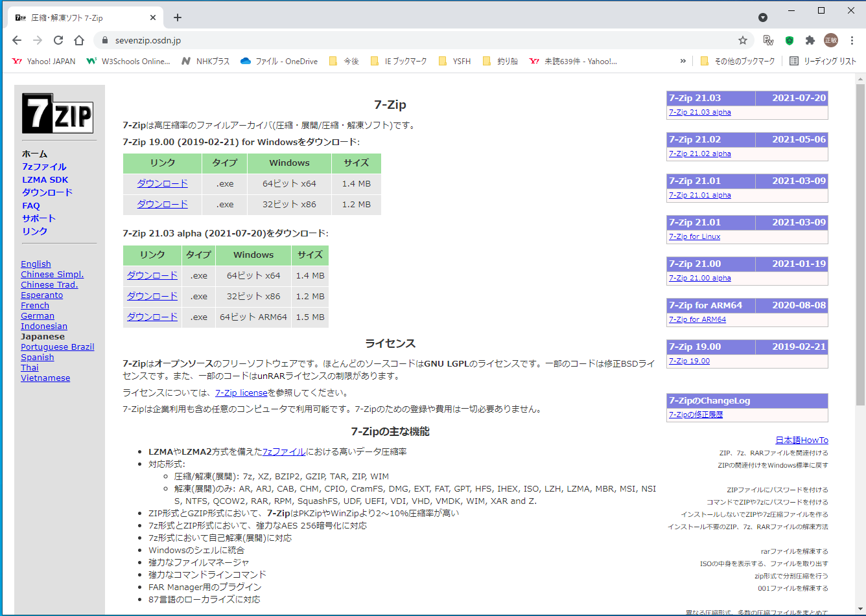Switch language to Portuguese Brazil

58,347
